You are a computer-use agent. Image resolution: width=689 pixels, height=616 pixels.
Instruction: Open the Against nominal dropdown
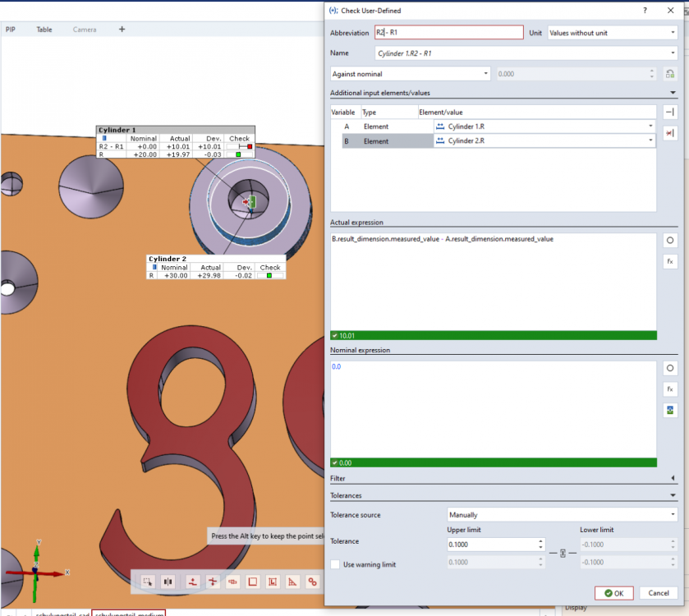410,74
